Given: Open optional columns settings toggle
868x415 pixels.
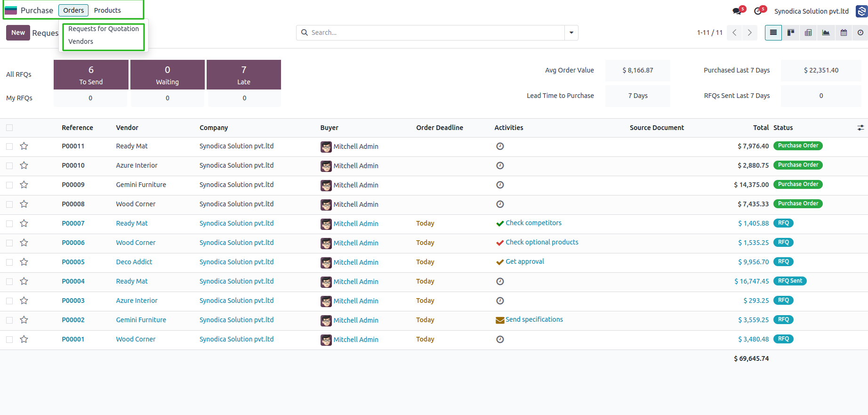Looking at the screenshot, I should click(x=860, y=128).
